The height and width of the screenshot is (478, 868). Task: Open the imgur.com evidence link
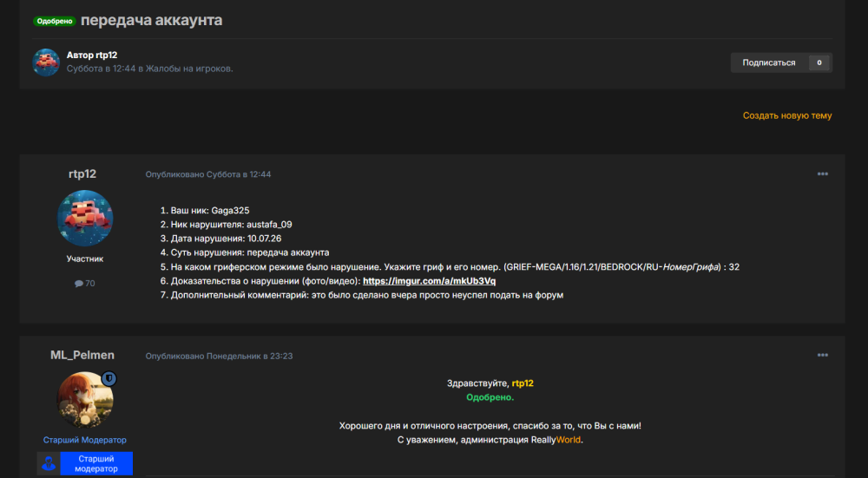[429, 281]
